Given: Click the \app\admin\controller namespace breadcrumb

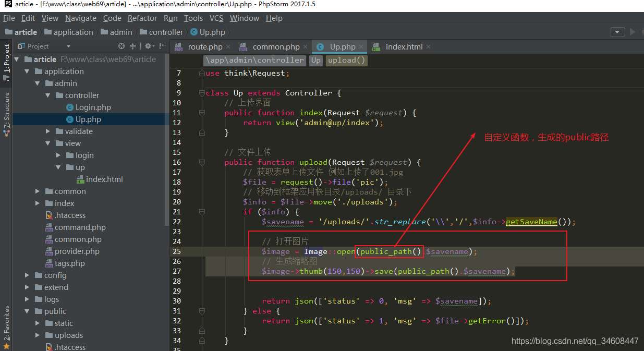Looking at the screenshot, I should [255, 60].
